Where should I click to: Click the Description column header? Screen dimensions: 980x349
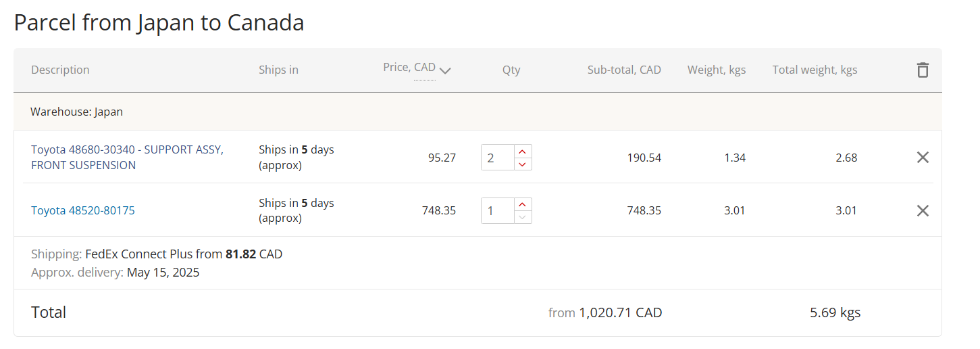click(x=60, y=70)
